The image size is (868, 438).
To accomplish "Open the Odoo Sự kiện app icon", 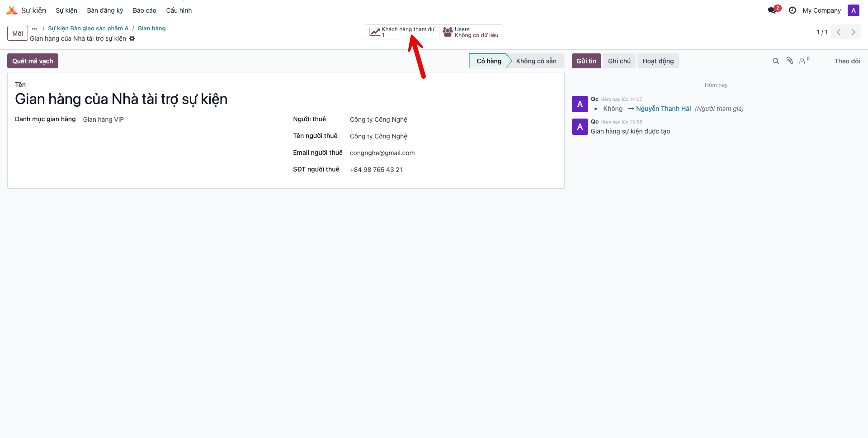I will [x=12, y=10].
